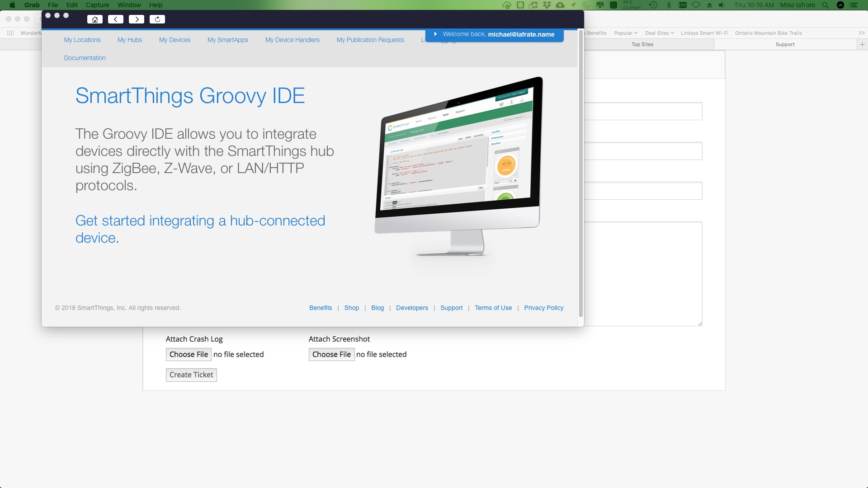This screenshot has height=488, width=868.
Task: Open Notification Center list icon
Action: (854, 5)
